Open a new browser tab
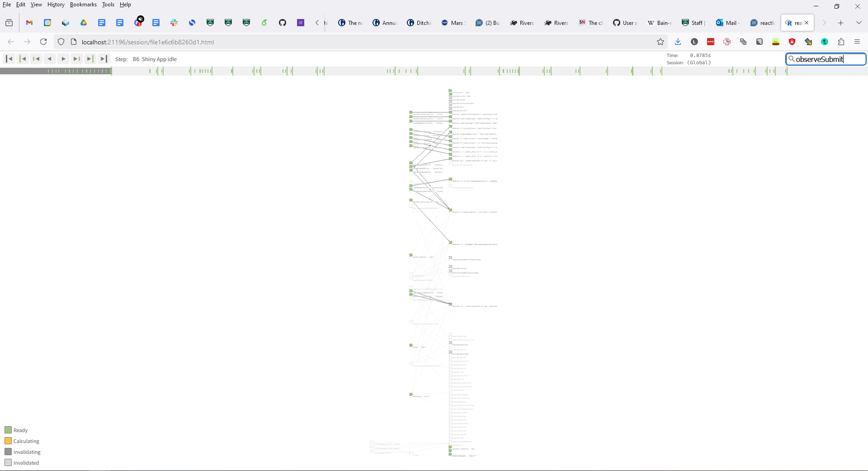This screenshot has width=868, height=471. point(841,23)
